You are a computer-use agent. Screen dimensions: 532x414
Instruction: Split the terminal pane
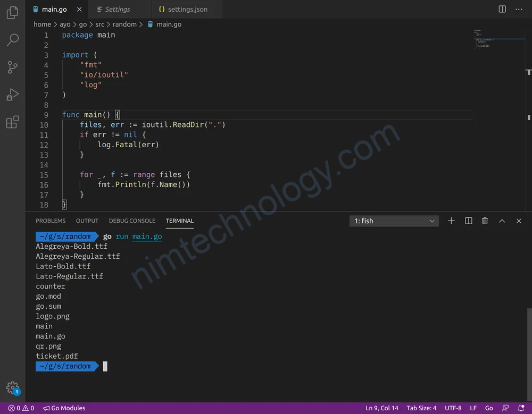pos(468,221)
